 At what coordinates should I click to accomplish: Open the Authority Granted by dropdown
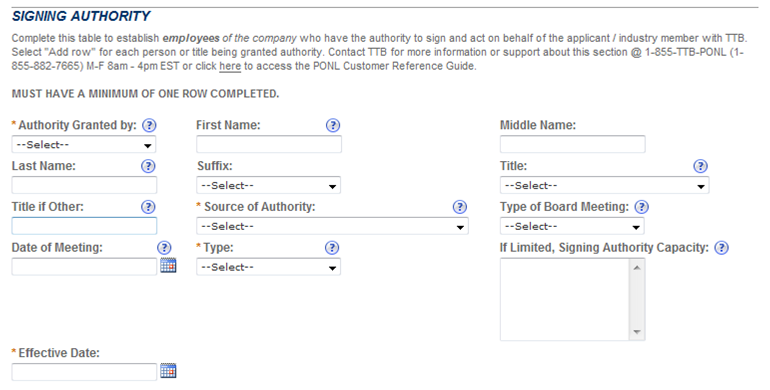pyautogui.click(x=84, y=145)
